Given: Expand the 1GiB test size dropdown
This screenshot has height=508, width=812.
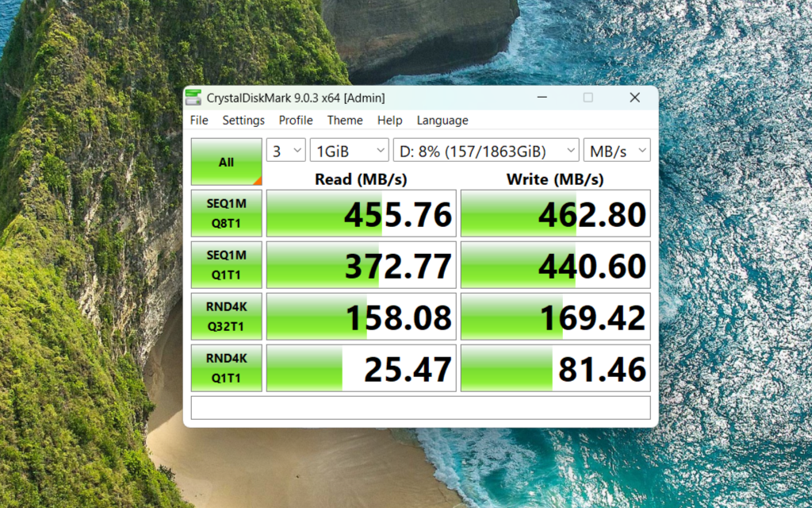Looking at the screenshot, I should coord(349,151).
